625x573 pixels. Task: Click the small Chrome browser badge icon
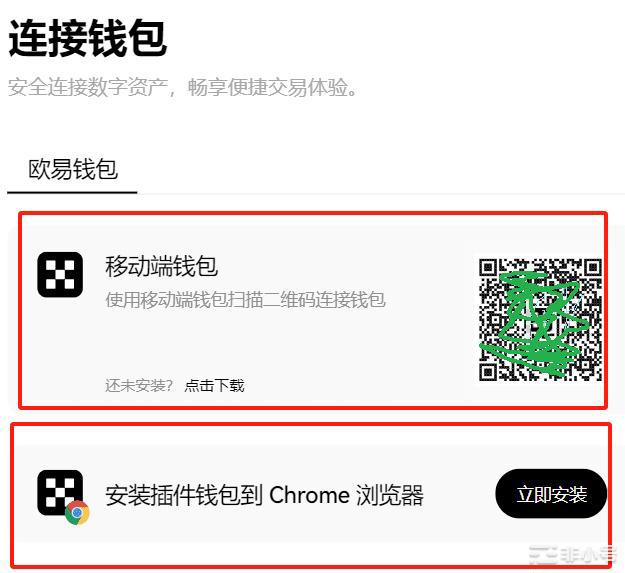(77, 513)
